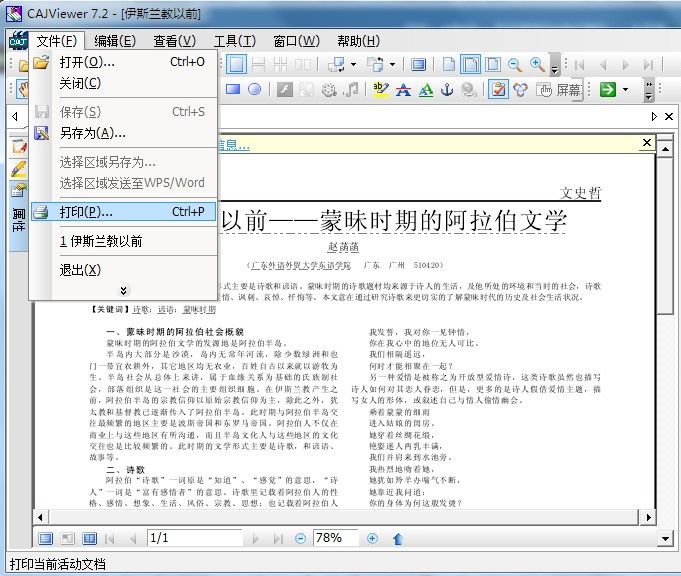Viewport: 681px width, 576px height.
Task: Click the bottom bar zoom in plus
Action: tap(372, 539)
